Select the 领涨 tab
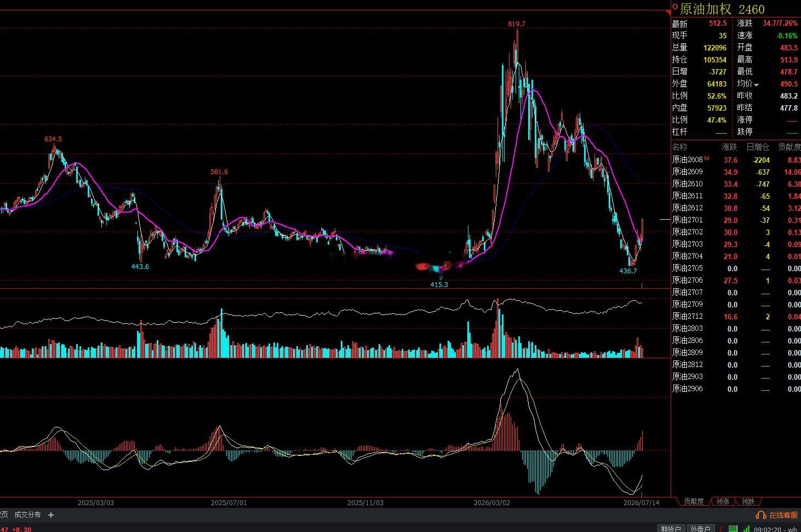The image size is (801, 532). coord(723,501)
